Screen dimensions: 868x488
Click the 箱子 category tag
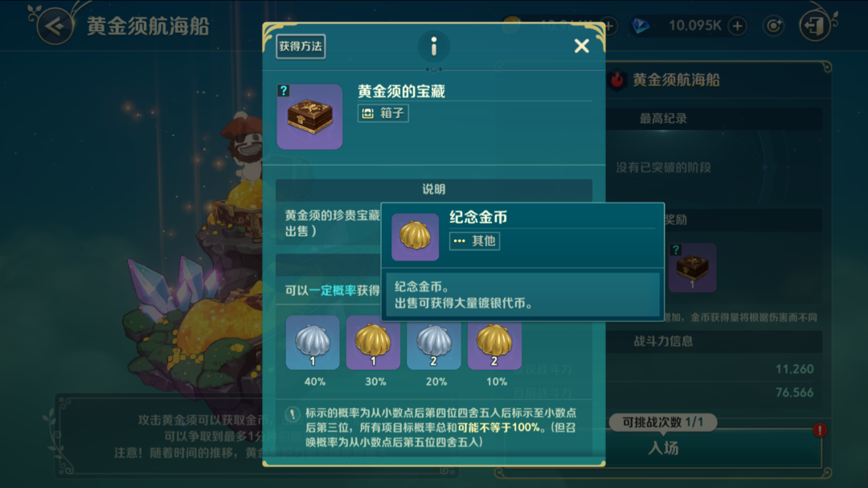(x=383, y=113)
